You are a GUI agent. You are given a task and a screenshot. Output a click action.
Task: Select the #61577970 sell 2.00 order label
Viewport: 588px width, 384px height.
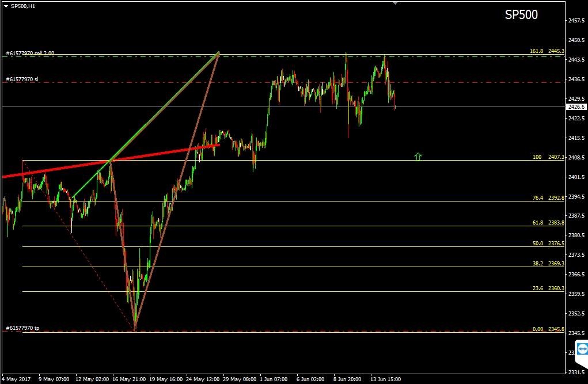coord(30,53)
